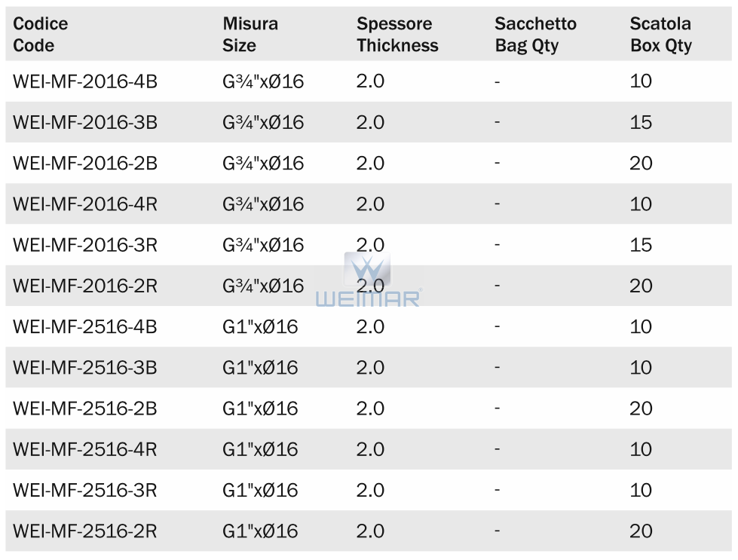Select box quantity for WEI-MF-2016-3B

click(x=641, y=122)
